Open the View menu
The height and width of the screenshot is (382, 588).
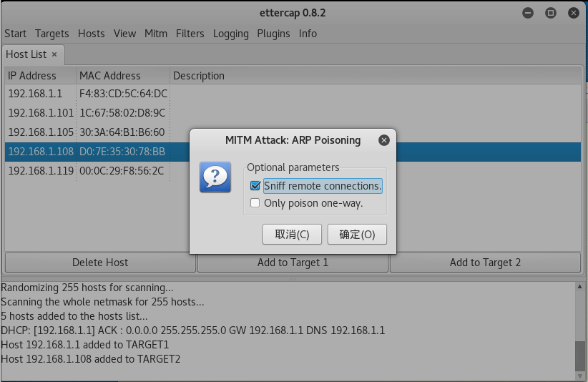tap(124, 34)
